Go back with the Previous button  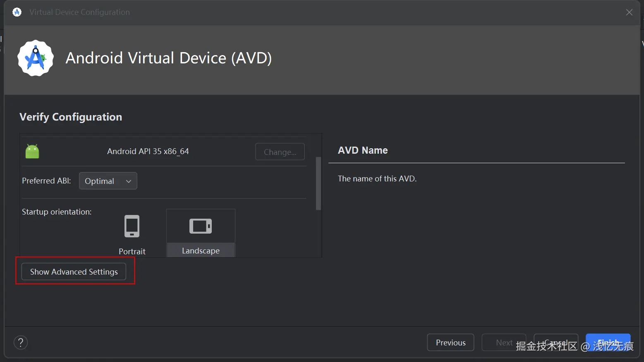click(450, 343)
